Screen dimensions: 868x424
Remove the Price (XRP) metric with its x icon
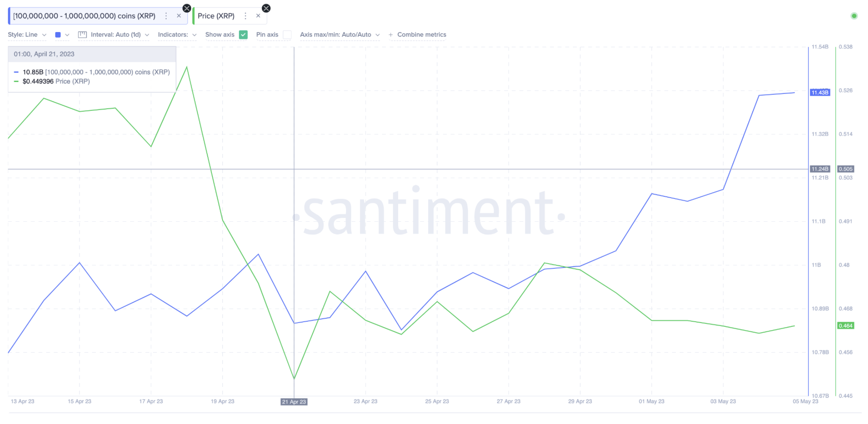point(258,16)
